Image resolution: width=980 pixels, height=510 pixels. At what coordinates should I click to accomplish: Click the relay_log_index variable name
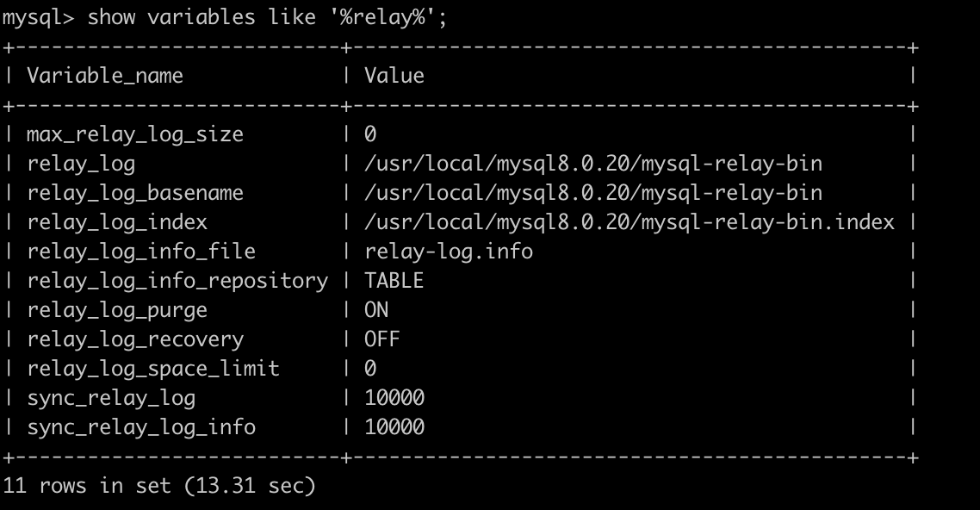coord(117,222)
